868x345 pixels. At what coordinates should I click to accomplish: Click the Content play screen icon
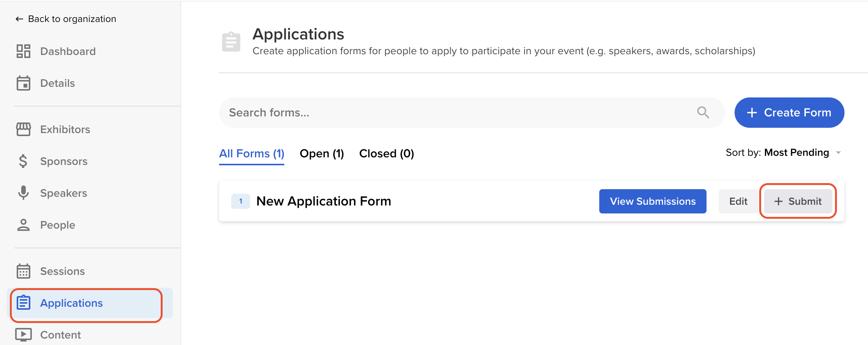point(24,335)
